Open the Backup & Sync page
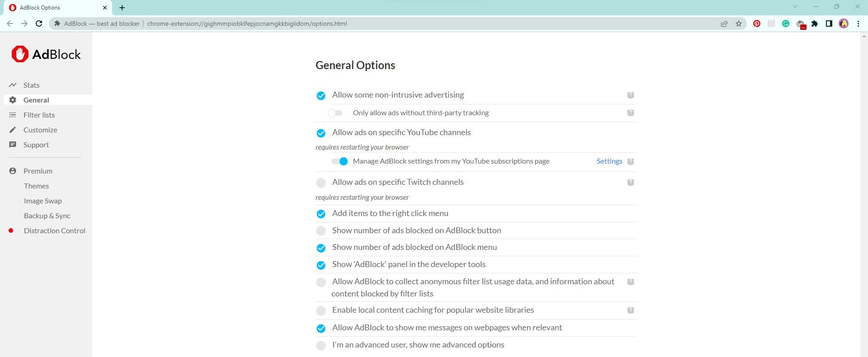Viewport: 868px width, 357px height. (x=47, y=216)
